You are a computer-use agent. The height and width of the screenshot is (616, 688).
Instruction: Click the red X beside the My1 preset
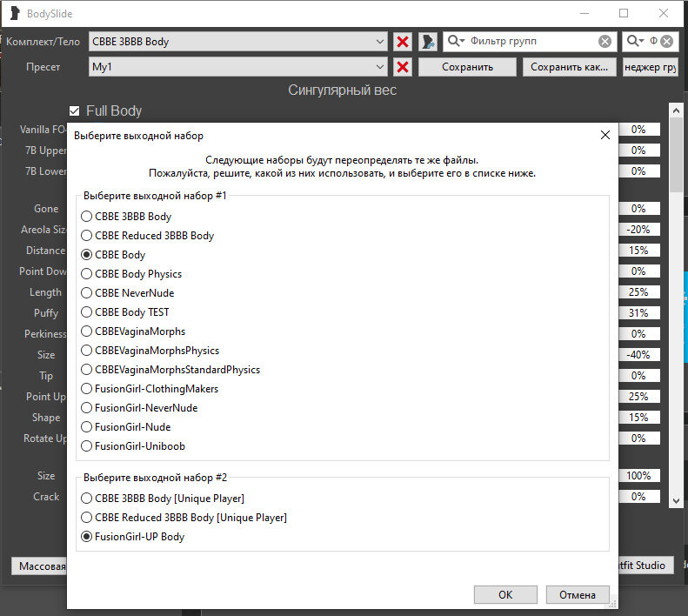(x=403, y=67)
